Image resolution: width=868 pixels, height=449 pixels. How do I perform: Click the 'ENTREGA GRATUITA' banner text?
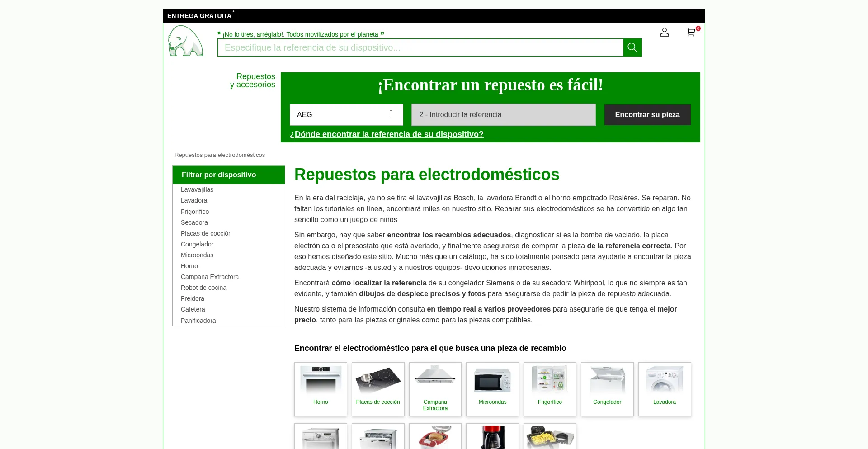(x=199, y=16)
